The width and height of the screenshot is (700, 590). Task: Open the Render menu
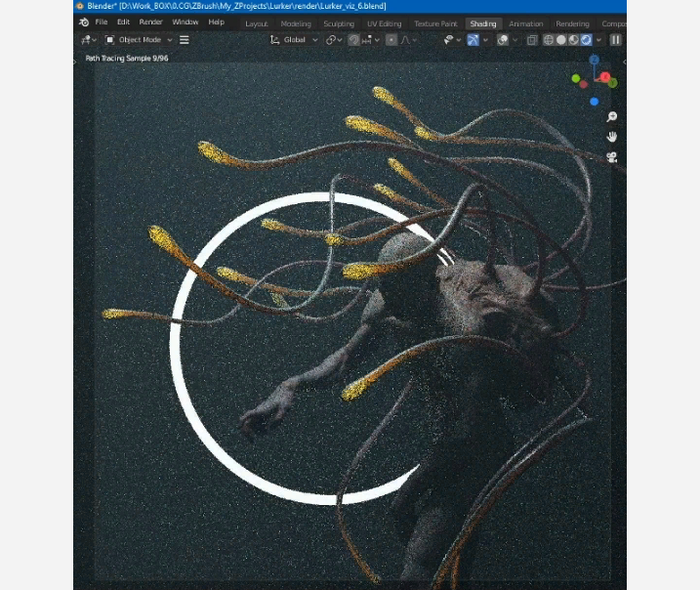point(151,22)
